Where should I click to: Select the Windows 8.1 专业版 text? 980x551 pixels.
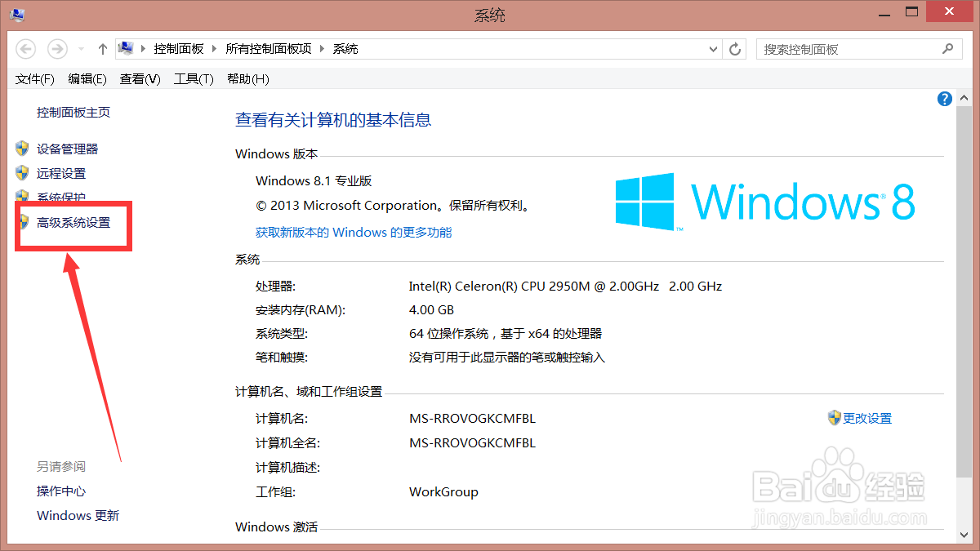[314, 181]
